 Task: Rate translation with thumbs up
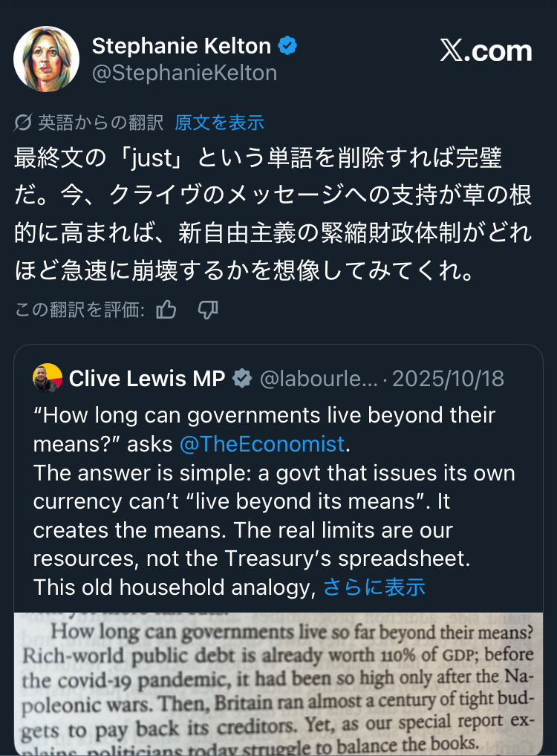(166, 310)
